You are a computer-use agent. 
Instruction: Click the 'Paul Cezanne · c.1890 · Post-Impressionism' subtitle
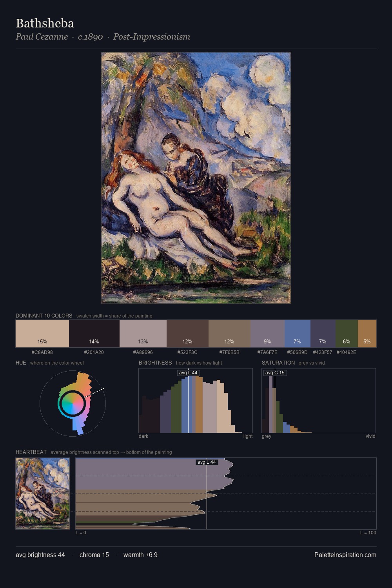103,37
